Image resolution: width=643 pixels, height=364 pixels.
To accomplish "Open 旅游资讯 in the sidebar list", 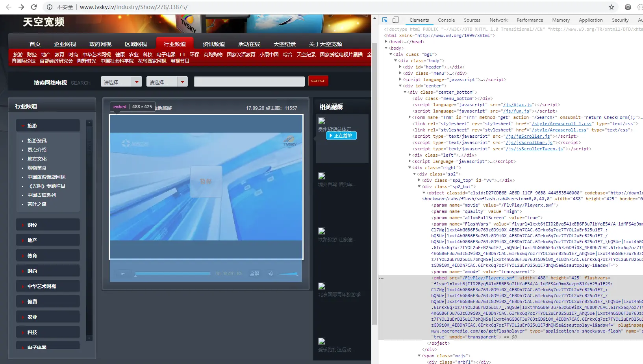I will [37, 141].
